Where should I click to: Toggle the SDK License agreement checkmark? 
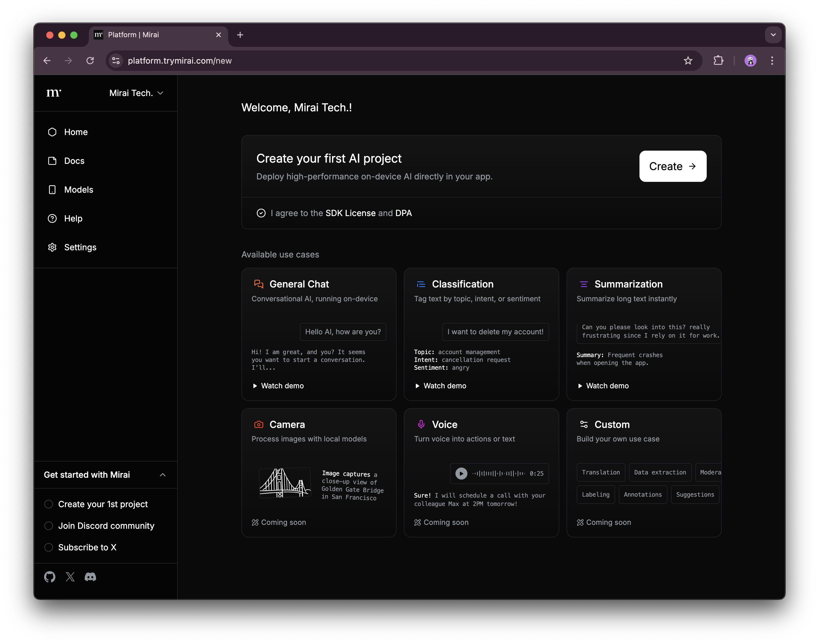[261, 213]
